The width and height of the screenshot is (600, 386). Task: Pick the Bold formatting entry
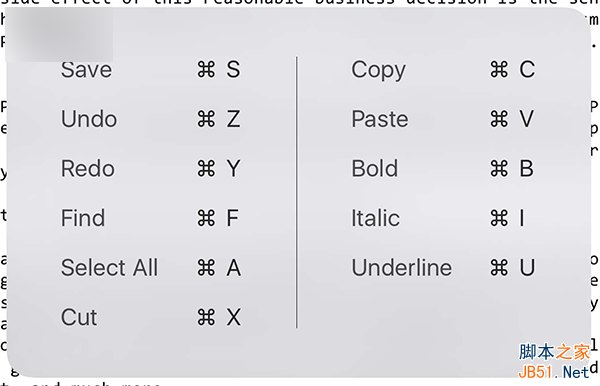coord(375,169)
